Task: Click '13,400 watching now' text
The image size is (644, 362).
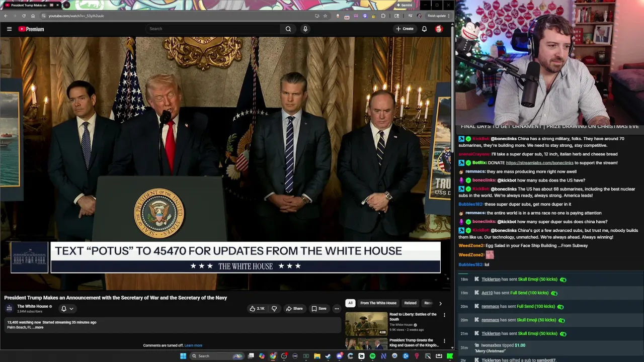Action: point(24,322)
